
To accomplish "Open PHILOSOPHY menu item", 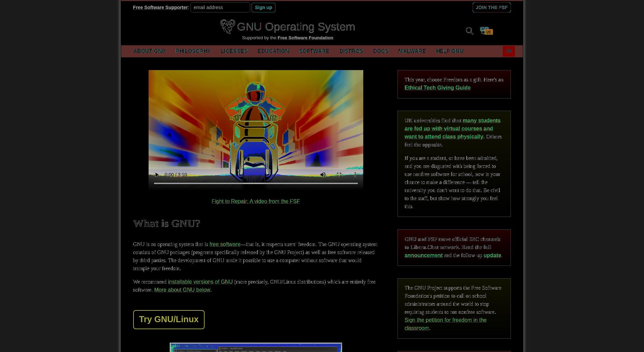I will 193,51.
